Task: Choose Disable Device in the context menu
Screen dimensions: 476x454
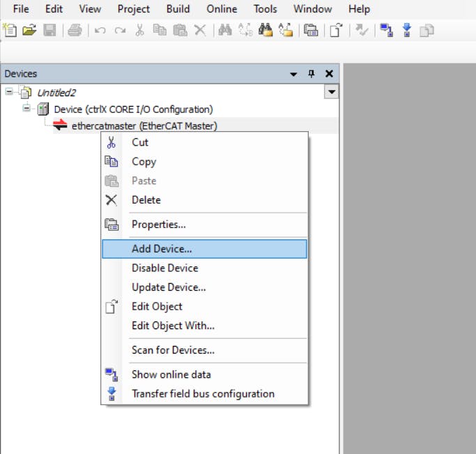Action: click(205, 268)
